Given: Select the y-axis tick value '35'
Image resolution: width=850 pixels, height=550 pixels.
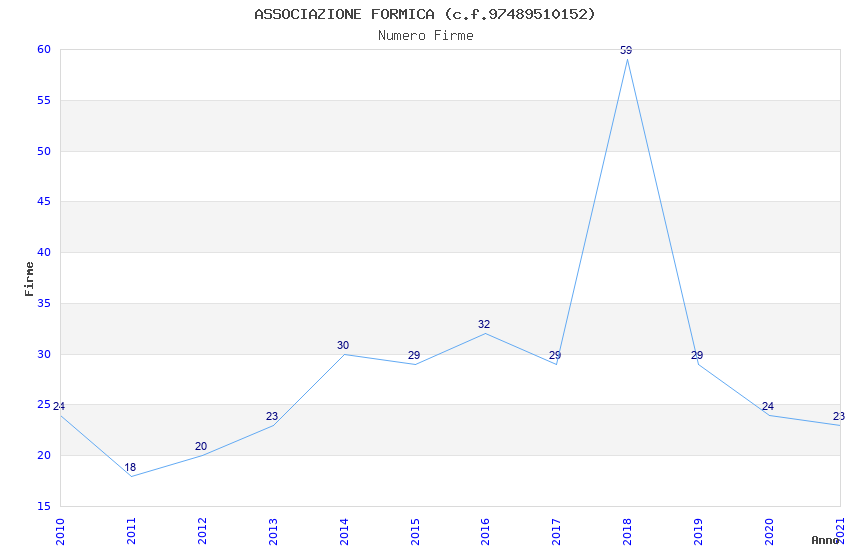Looking at the screenshot, I should (x=44, y=303).
